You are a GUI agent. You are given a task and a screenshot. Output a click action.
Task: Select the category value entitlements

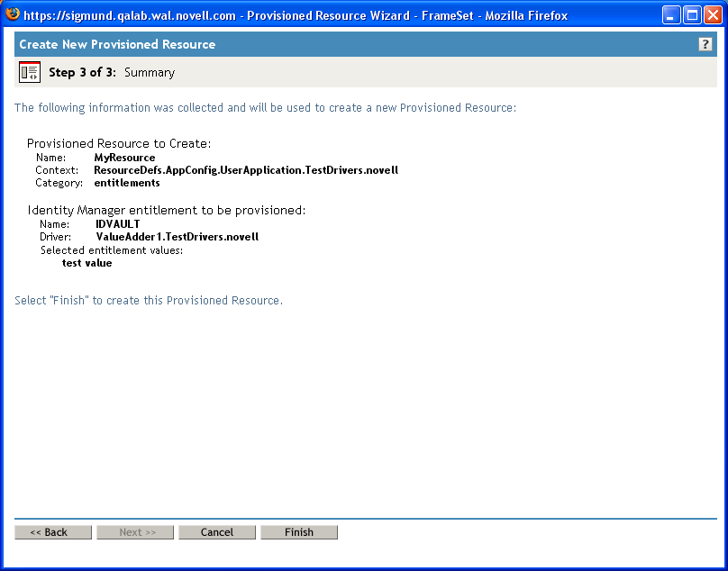pyautogui.click(x=127, y=183)
